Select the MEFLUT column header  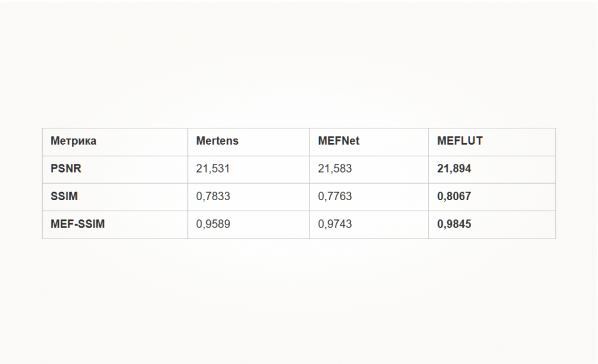[x=460, y=141]
